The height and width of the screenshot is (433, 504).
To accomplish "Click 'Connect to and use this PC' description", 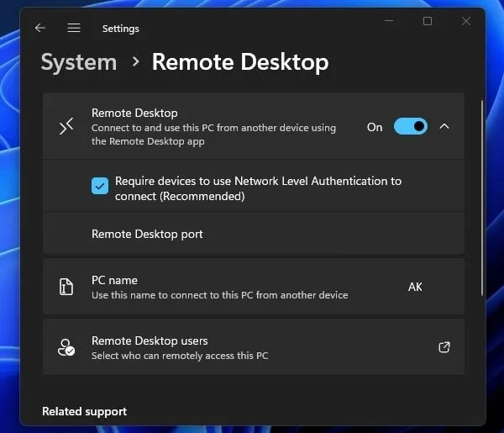I will (x=213, y=135).
